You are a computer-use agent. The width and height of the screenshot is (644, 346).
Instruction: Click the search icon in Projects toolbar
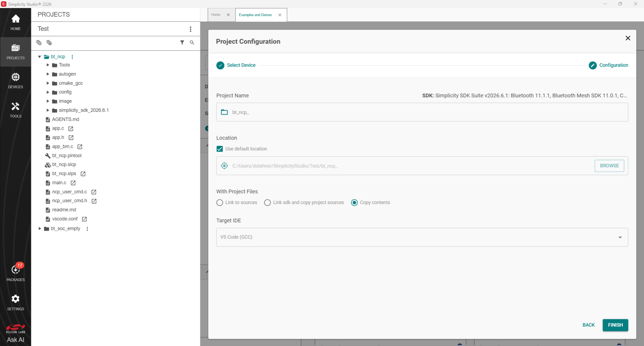(192, 43)
